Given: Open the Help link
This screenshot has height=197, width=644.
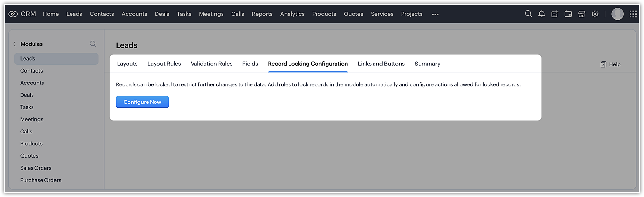Looking at the screenshot, I should [x=611, y=64].
